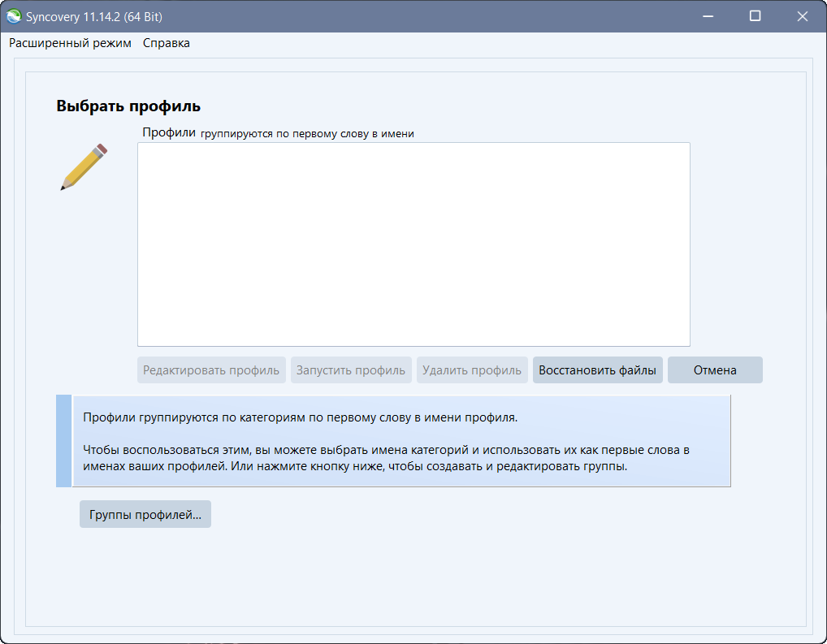Maximize the Syncovery window

[x=756, y=16]
